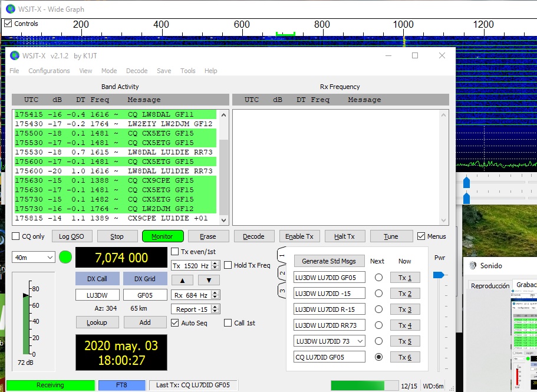Select Next radio button for Tx 2
The image size is (537, 392).
pyautogui.click(x=378, y=294)
